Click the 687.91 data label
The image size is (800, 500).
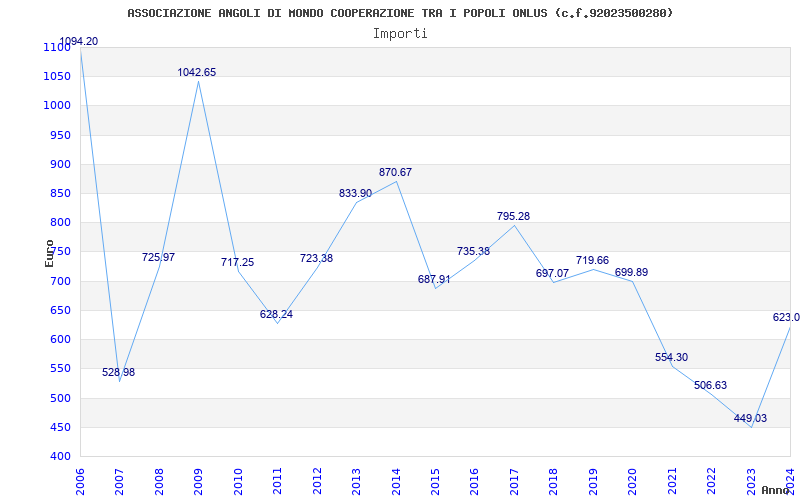(434, 279)
